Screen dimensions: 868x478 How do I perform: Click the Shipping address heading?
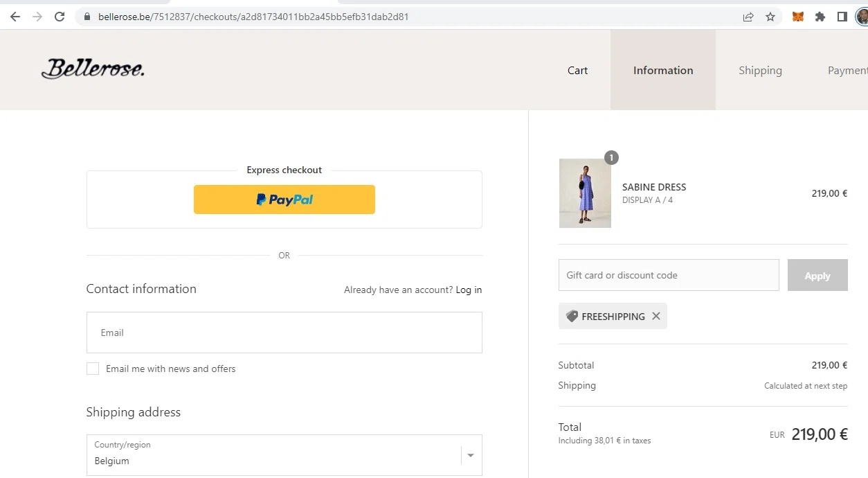click(133, 412)
